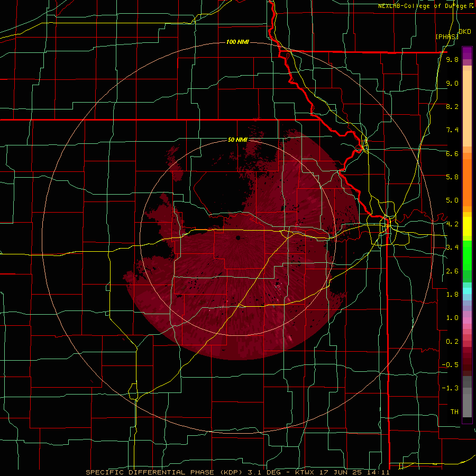Click the NEXLAB-College of DuPage watermark text
476x476 pixels.
pos(426,6)
